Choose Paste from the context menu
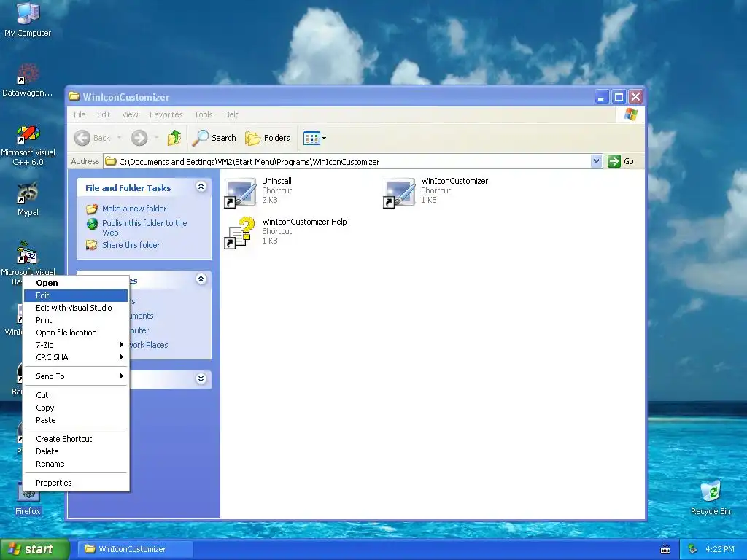Viewport: 747px width, 560px height. point(76,420)
